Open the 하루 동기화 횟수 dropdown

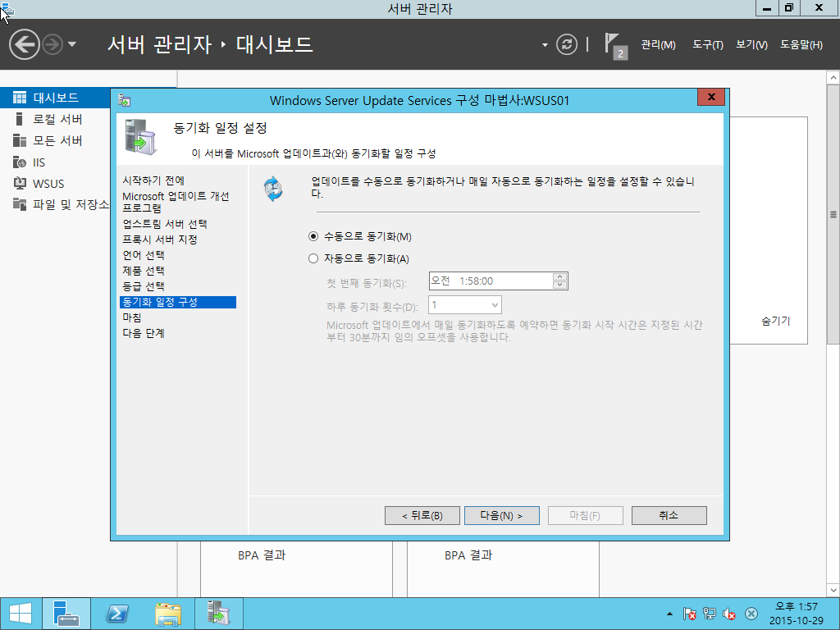tap(465, 305)
